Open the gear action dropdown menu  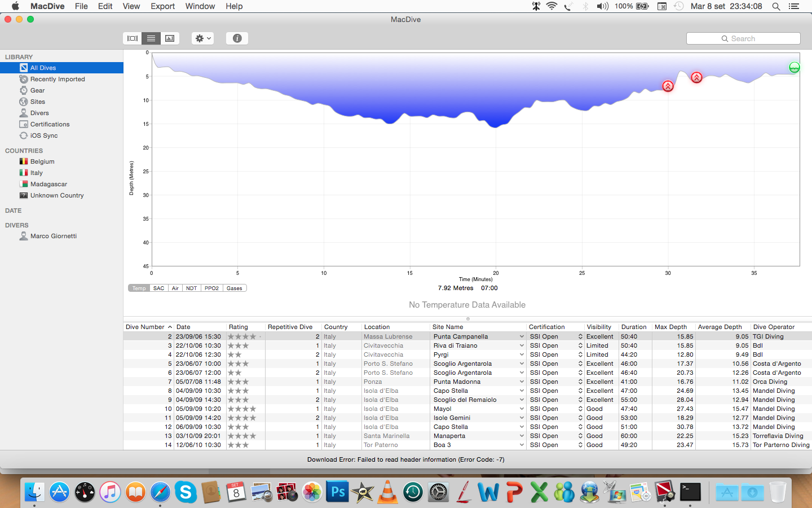tap(202, 38)
